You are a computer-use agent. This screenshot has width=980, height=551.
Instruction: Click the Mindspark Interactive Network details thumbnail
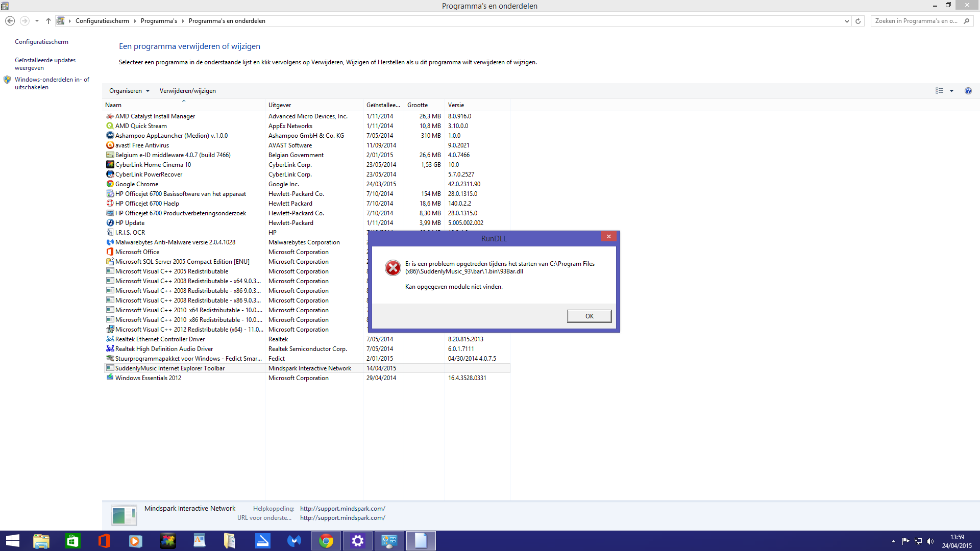(x=124, y=515)
